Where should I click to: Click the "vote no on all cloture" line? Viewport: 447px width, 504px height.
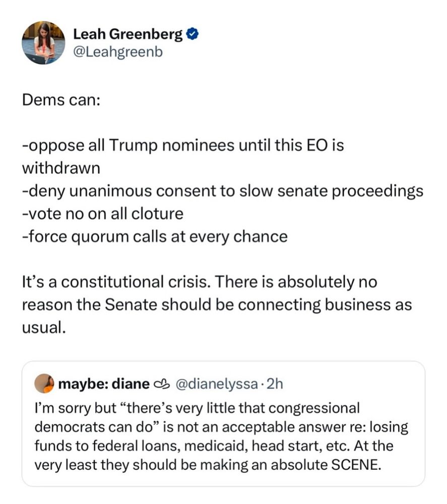pos(102,214)
